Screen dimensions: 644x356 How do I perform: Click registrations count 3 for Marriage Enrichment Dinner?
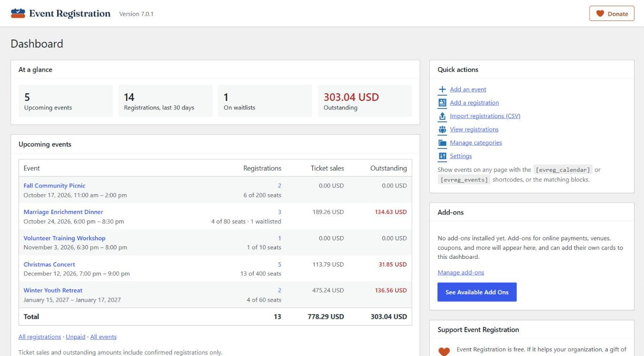tap(279, 212)
